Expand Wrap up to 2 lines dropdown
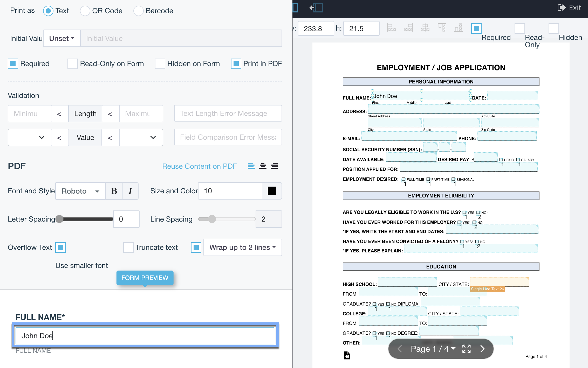 (242, 247)
